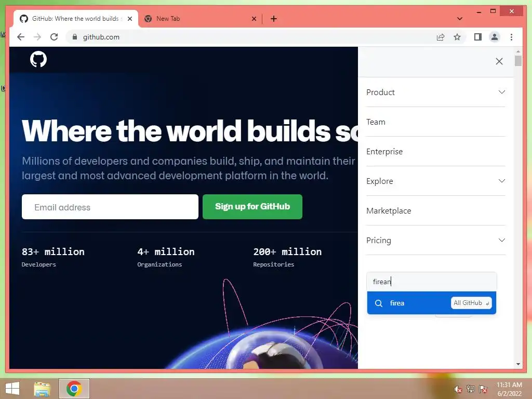The height and width of the screenshot is (399, 532).
Task: Share this page via the share icon
Action: coord(441,37)
